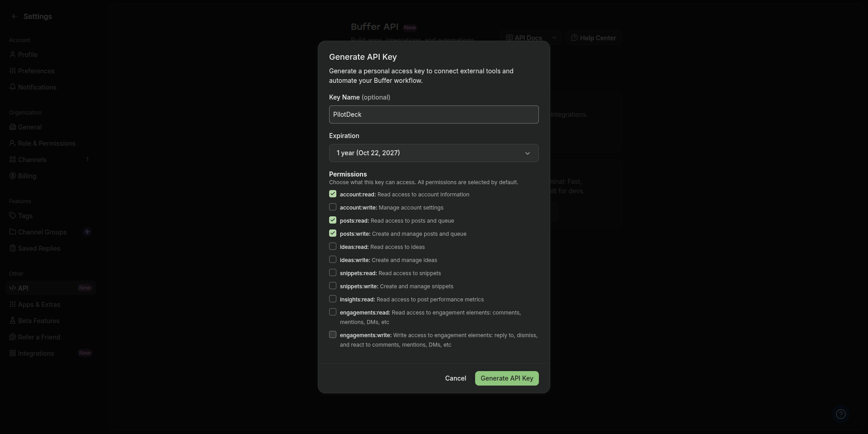868x434 pixels.
Task: Uncheck the posts:write permission
Action: 333,233
